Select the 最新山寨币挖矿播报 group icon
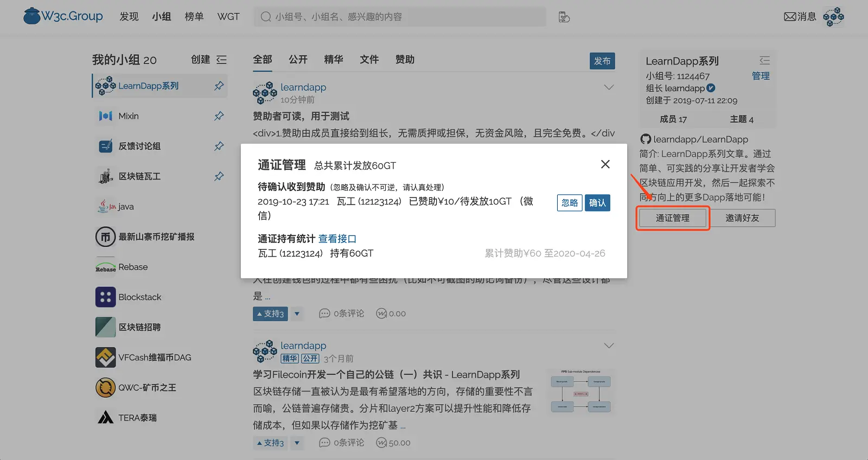This screenshot has width=868, height=460. tap(105, 237)
